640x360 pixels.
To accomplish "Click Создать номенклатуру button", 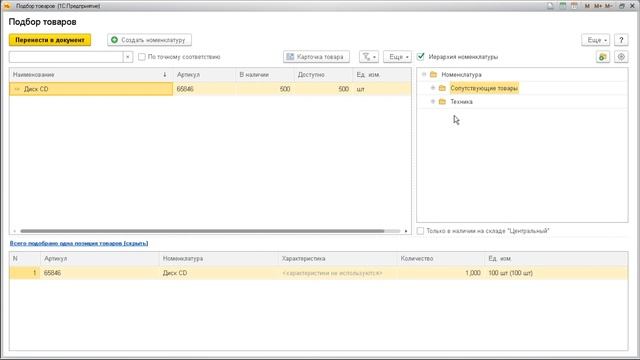I will [x=149, y=40].
